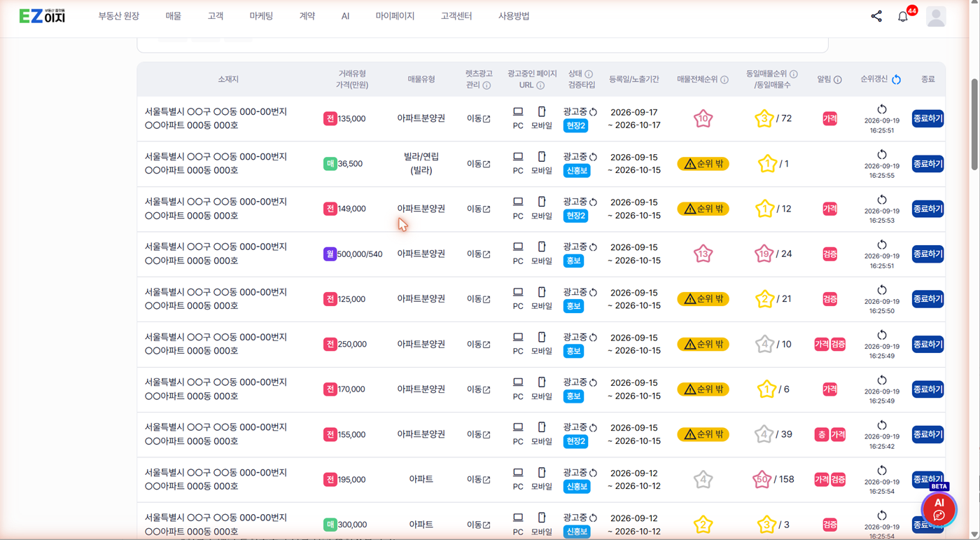The image size is (980, 540).
Task: Open mobile page icon for 125,000 row
Action: click(x=542, y=292)
